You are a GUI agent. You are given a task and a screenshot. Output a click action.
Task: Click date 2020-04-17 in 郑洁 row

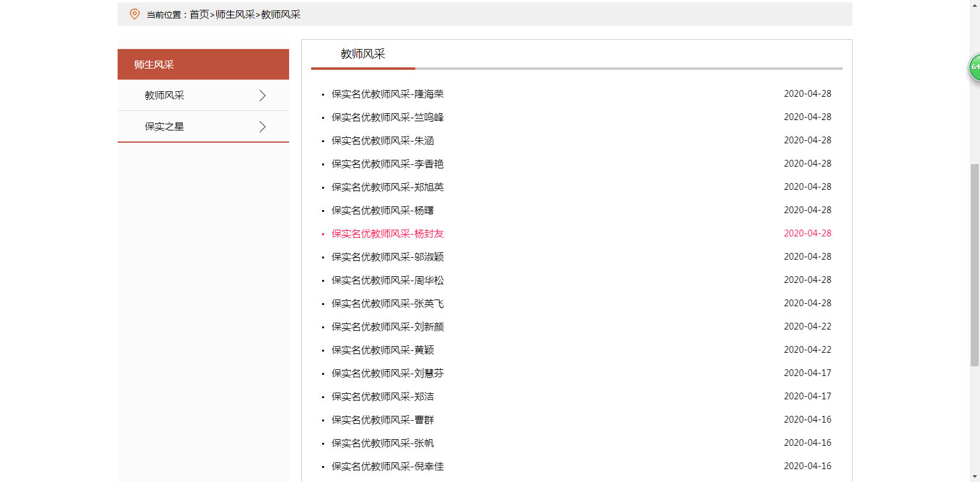click(x=808, y=396)
